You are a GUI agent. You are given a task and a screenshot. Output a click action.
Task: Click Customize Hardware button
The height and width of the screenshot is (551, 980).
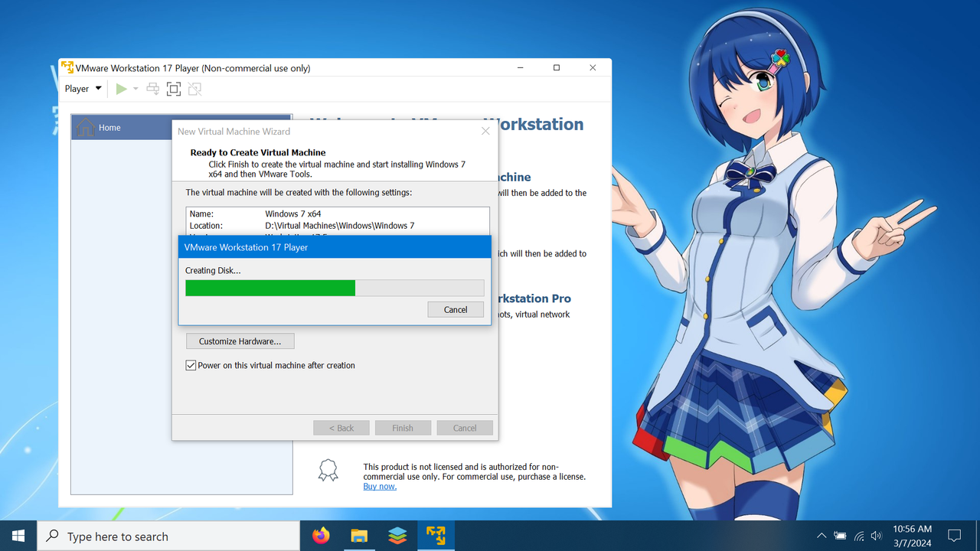(240, 341)
